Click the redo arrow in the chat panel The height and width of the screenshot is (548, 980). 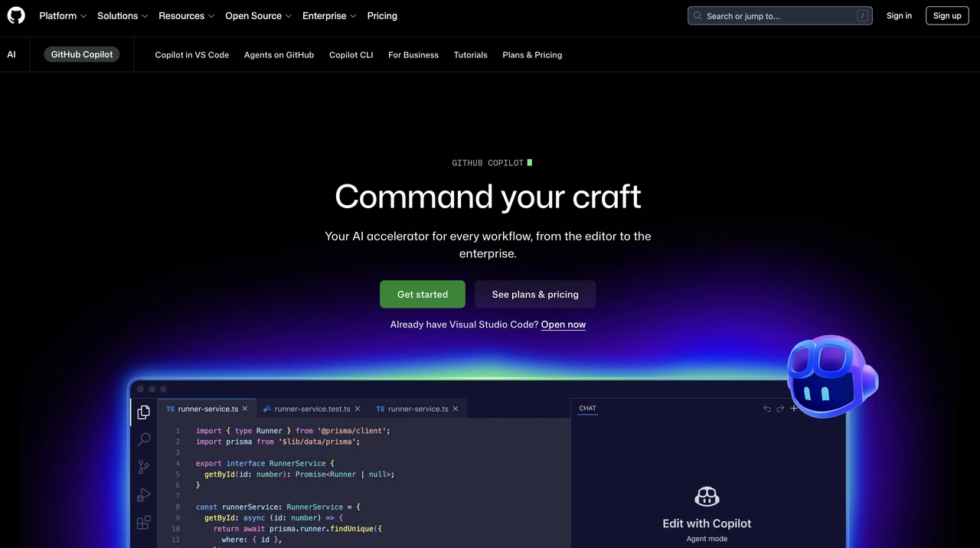[780, 409]
